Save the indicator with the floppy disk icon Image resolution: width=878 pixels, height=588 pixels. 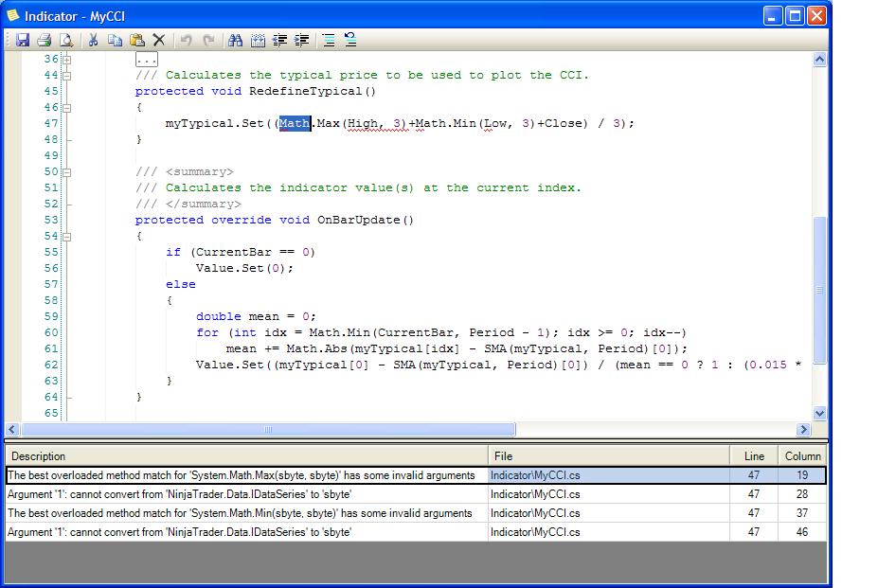point(23,40)
